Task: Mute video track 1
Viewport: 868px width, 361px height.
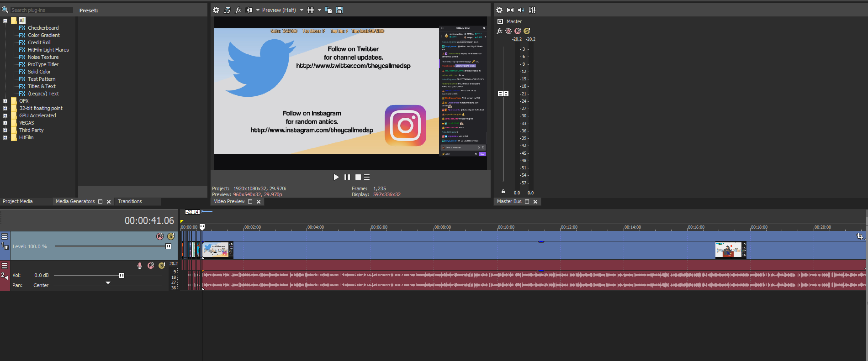Action: coord(160,236)
